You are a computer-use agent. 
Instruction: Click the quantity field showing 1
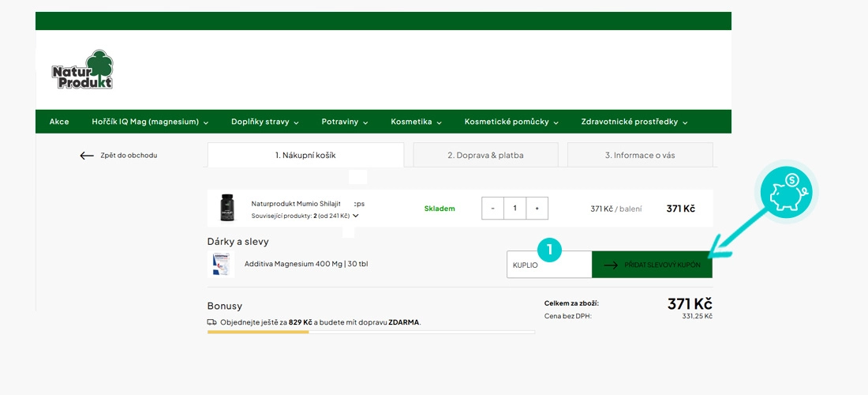(514, 209)
